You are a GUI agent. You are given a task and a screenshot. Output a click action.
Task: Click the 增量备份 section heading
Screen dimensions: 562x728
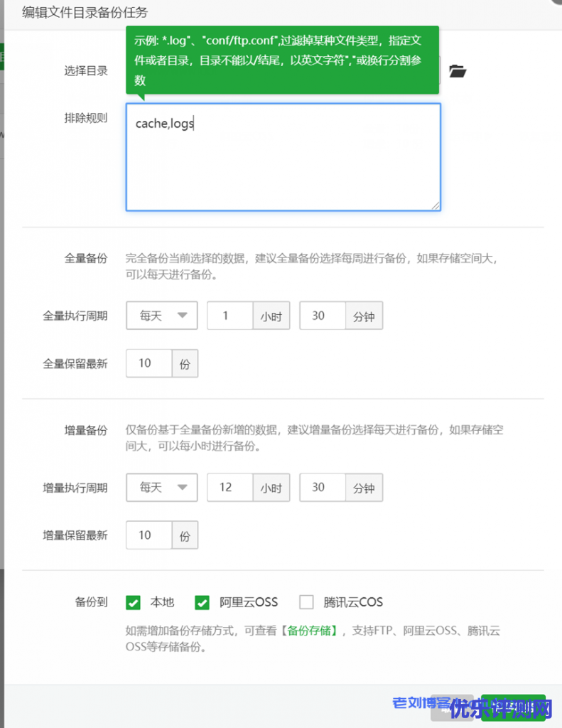[86, 430]
